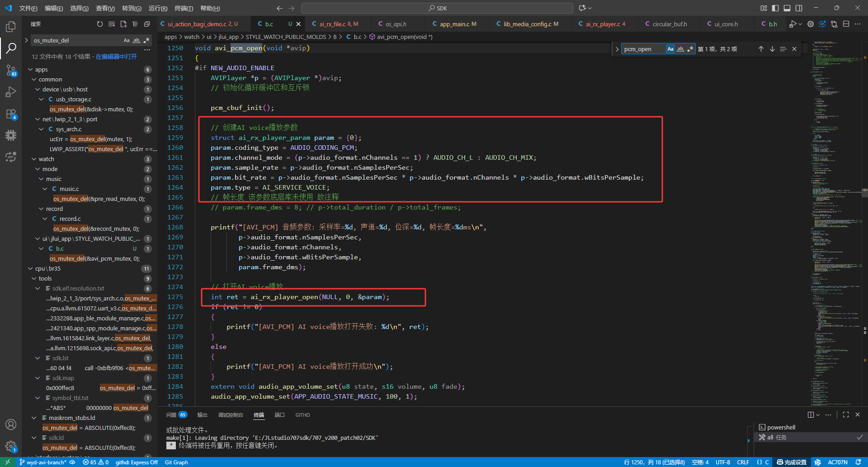Viewport: 868px width, 467px height.
Task: Maximize the terminal panel size
Action: (846, 415)
